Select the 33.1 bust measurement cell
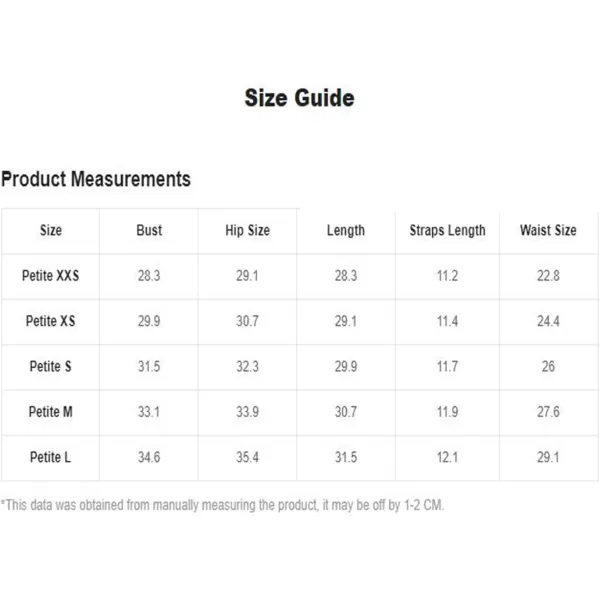600x600 pixels. [x=149, y=412]
